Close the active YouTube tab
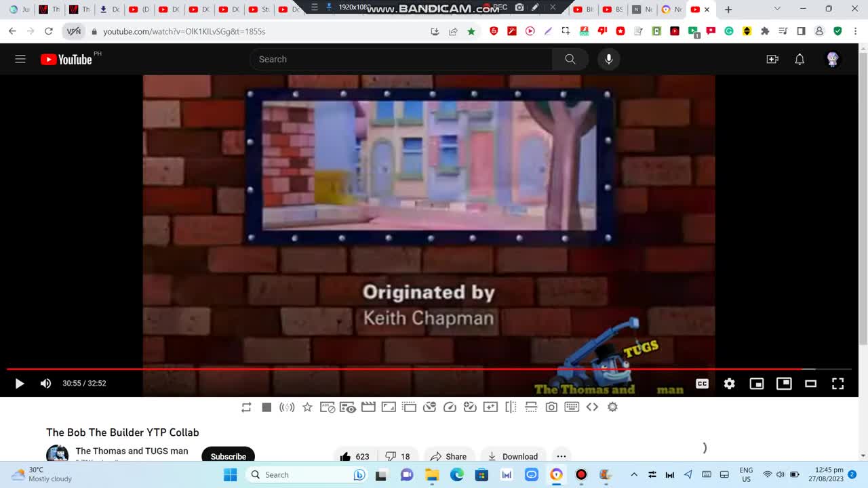 click(x=707, y=9)
